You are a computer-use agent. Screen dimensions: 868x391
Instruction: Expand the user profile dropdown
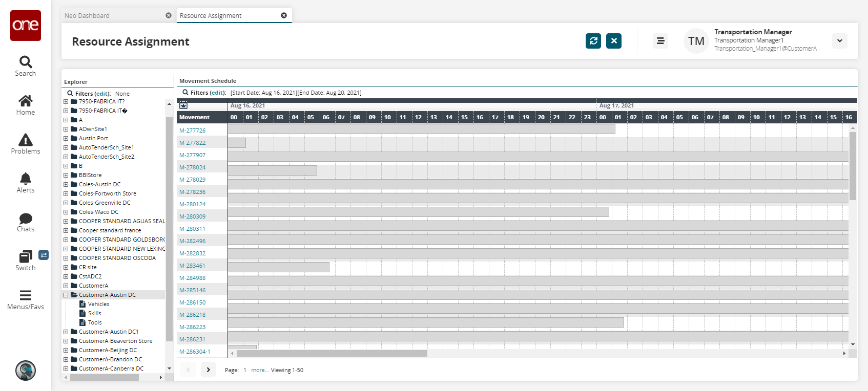840,41
